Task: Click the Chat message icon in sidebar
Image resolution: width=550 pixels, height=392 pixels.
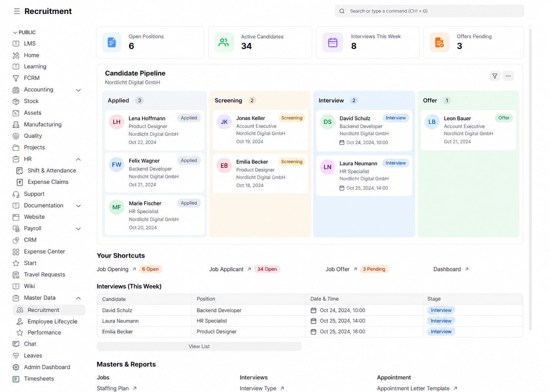Action: 16,344
